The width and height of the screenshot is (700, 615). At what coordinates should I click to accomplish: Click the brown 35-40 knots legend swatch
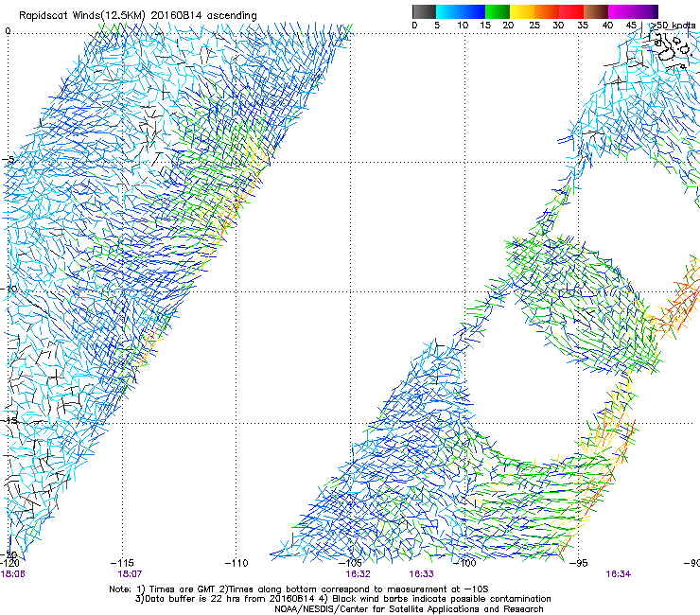click(x=596, y=11)
